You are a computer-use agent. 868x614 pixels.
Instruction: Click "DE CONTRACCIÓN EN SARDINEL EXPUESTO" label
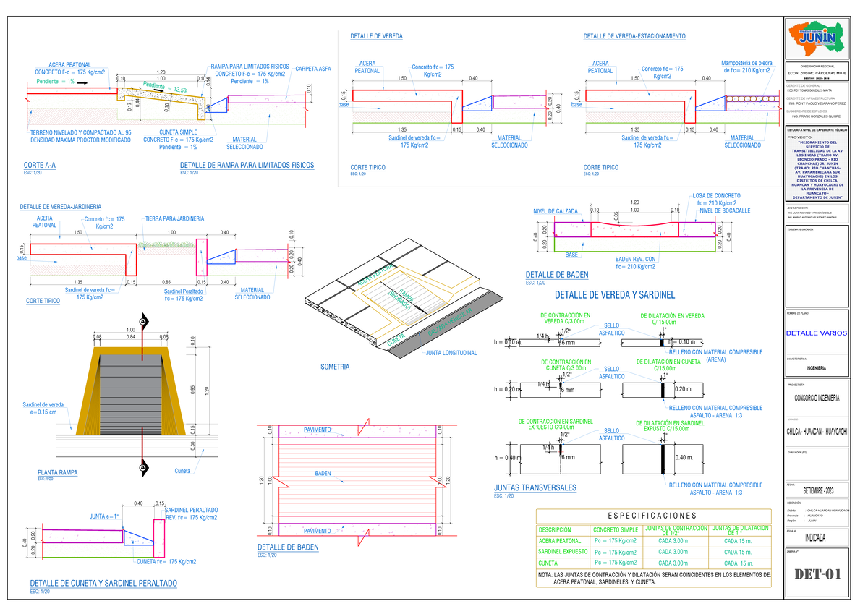click(556, 424)
